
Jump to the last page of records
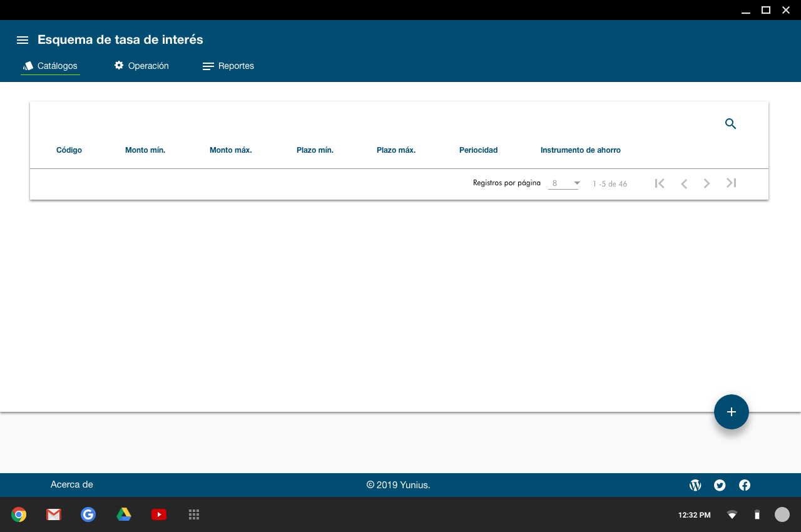[731, 183]
